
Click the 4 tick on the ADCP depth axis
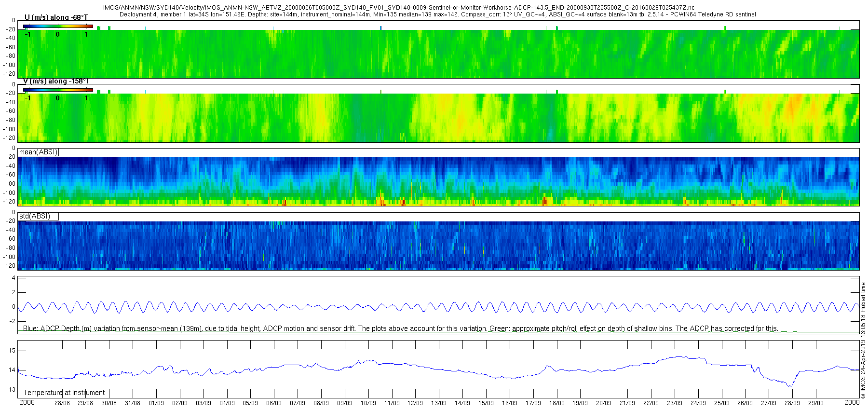click(14, 278)
